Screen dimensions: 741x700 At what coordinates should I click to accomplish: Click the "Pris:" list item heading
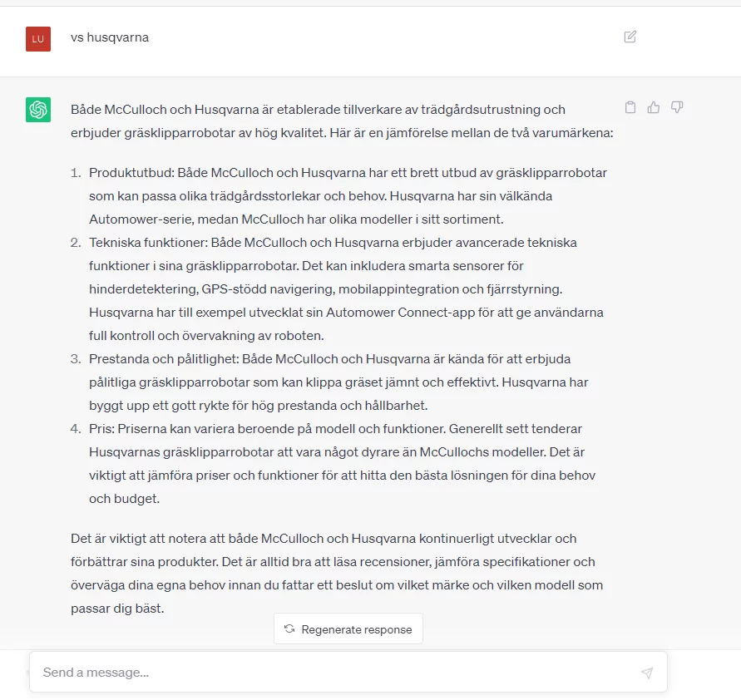[102, 429]
